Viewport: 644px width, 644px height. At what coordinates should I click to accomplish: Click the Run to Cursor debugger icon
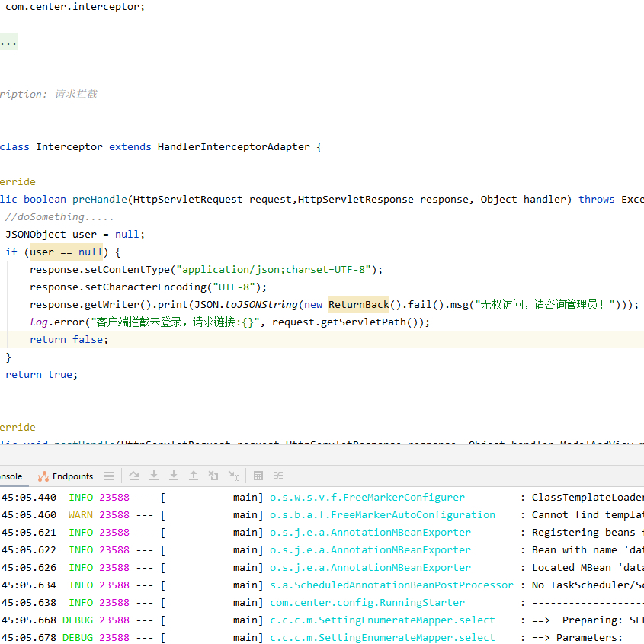[233, 476]
